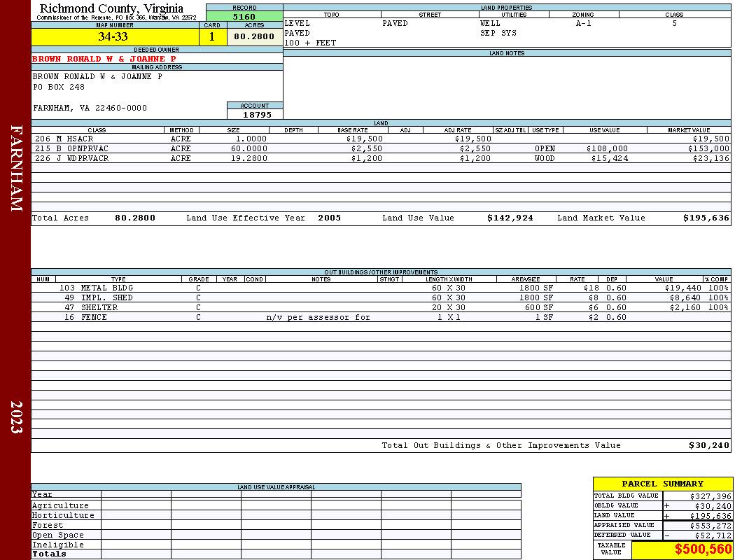Click Land Market Value total $195,636
735x560 pixels.
pyautogui.click(x=706, y=218)
